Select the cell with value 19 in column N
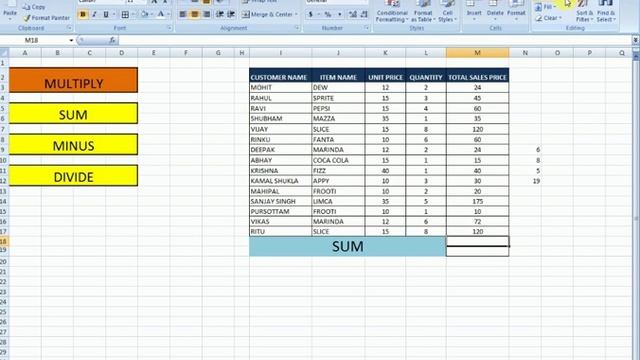640x360 pixels. pos(525,181)
